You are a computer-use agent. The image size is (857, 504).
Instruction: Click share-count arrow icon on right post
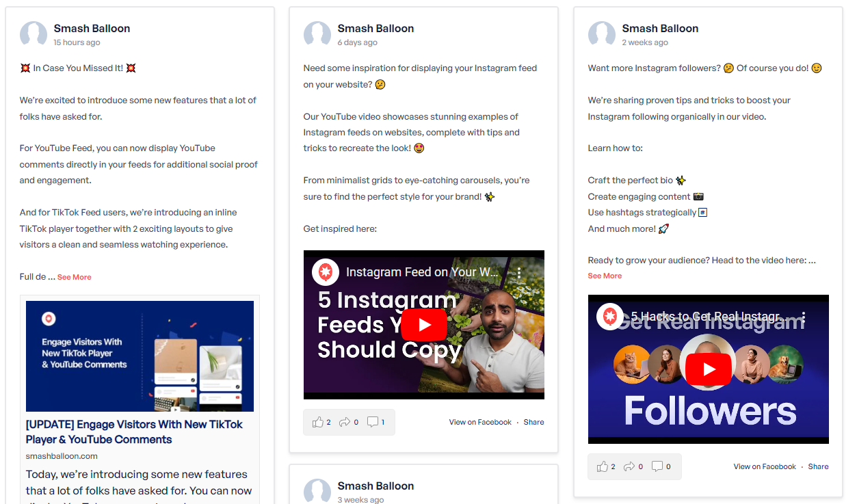pos(629,467)
